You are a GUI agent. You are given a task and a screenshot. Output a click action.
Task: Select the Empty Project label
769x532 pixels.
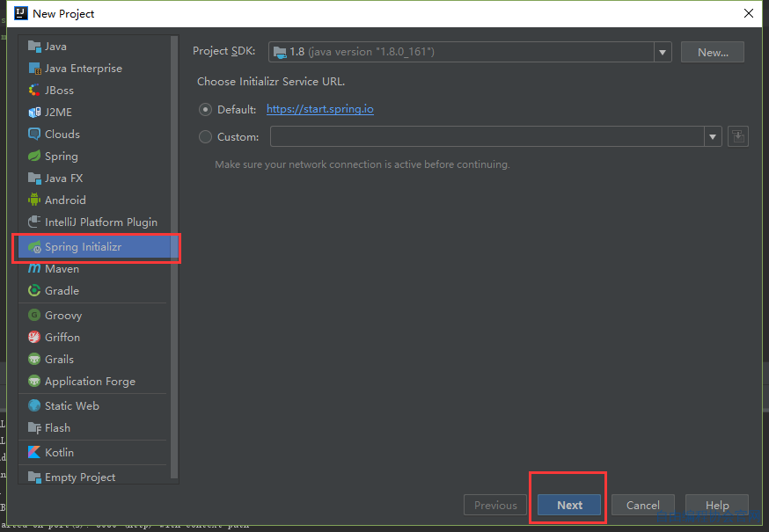coord(80,477)
